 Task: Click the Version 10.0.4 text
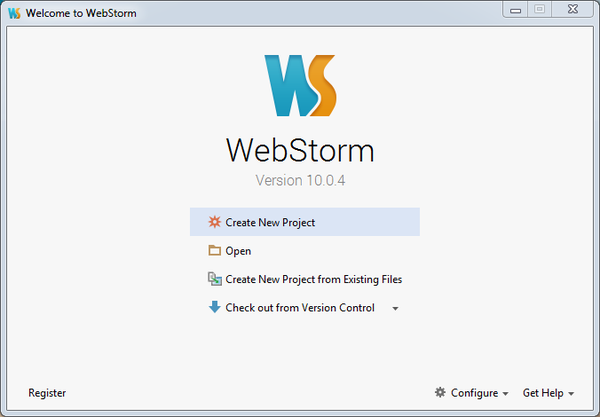(x=300, y=181)
